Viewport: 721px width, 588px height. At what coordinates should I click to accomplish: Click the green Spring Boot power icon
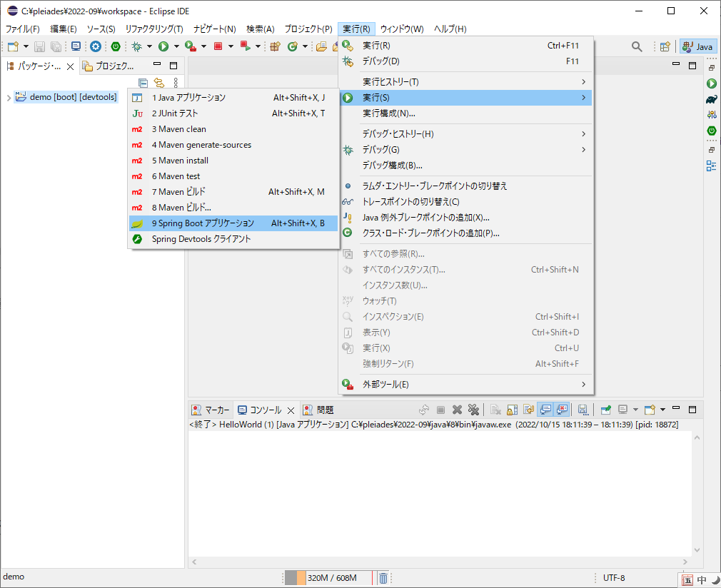tap(116, 46)
